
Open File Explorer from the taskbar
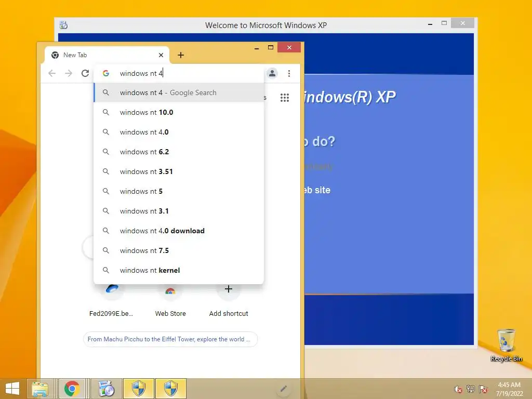[40, 389]
